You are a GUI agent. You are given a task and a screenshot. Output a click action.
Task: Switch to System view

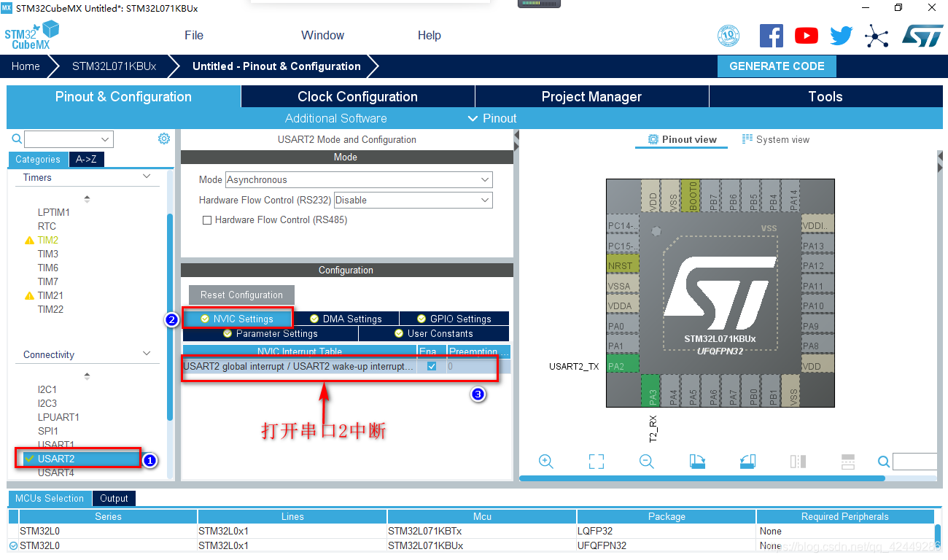coord(775,139)
